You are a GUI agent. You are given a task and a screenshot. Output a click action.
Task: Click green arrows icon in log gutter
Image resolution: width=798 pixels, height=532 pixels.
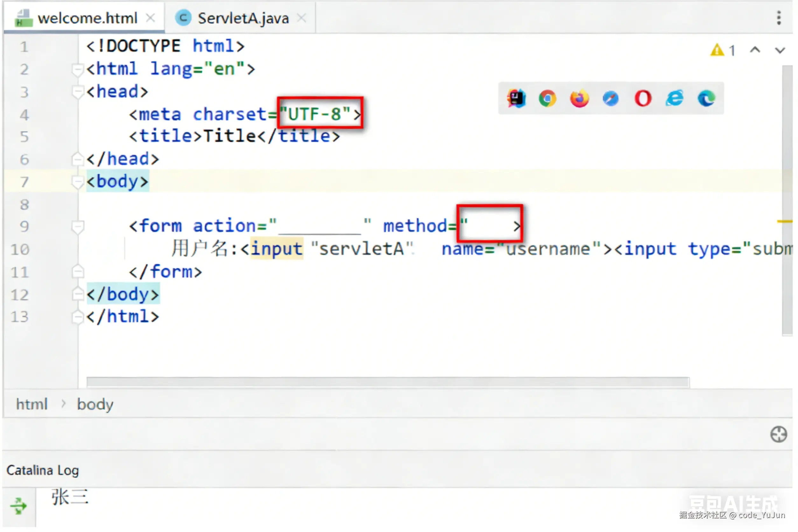click(18, 506)
